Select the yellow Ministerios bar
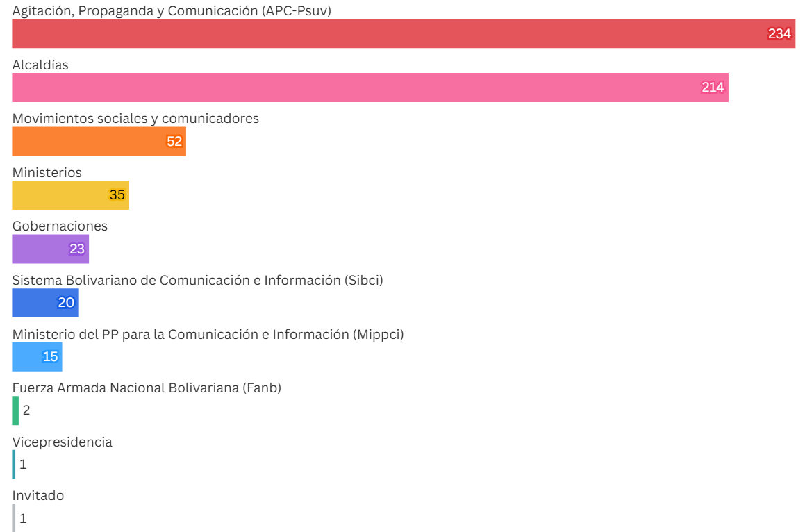805x532 pixels. (70, 195)
